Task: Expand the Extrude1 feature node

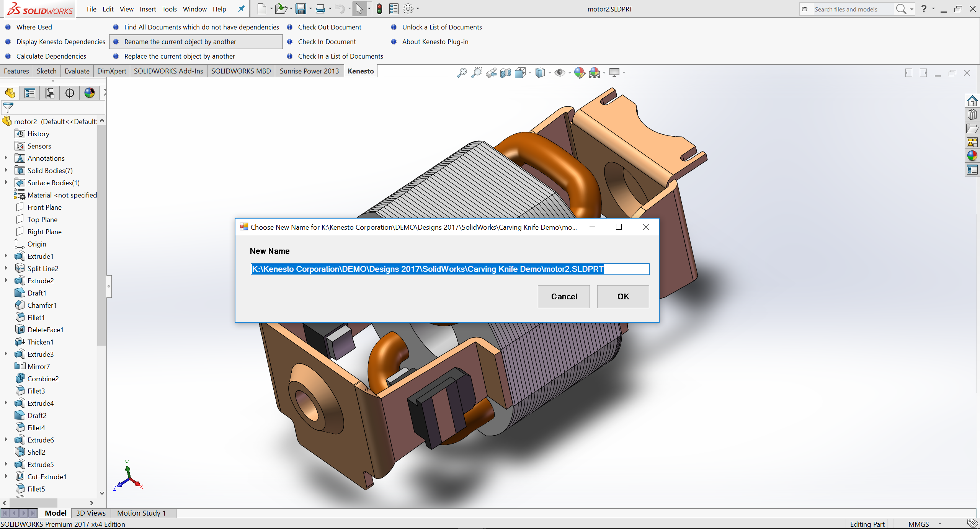Action: [6, 256]
